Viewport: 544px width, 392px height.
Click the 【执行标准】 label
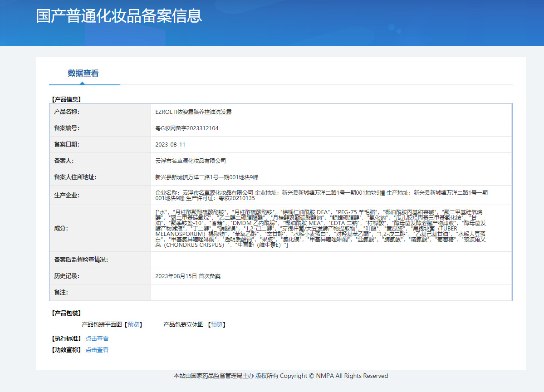pyautogui.click(x=66, y=338)
